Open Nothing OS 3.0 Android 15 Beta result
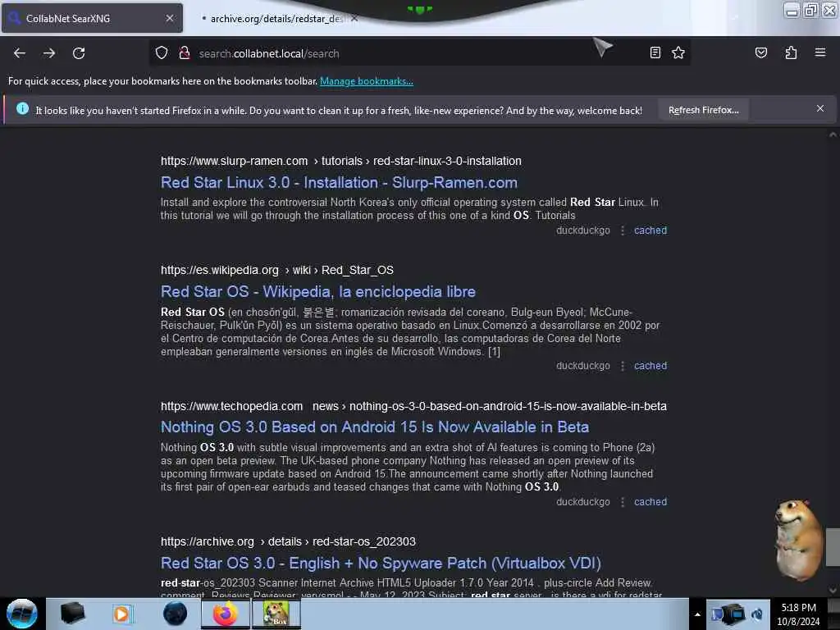This screenshot has width=840, height=630. (375, 427)
